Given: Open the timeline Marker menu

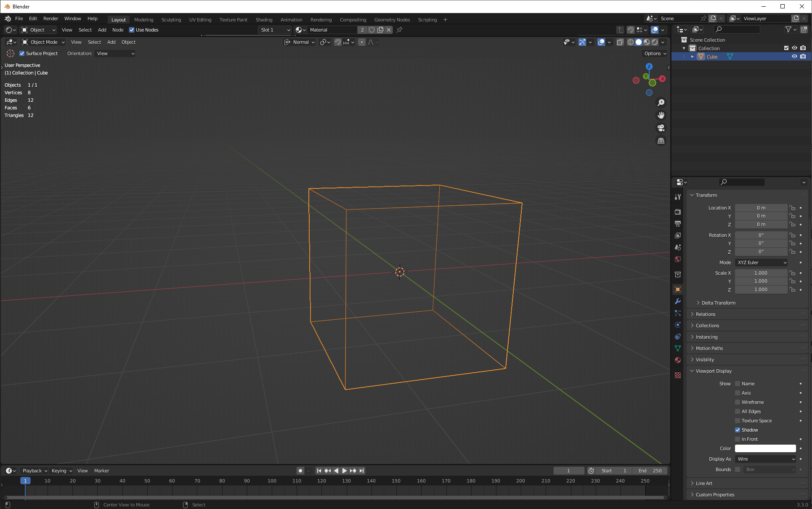Looking at the screenshot, I should 101,471.
